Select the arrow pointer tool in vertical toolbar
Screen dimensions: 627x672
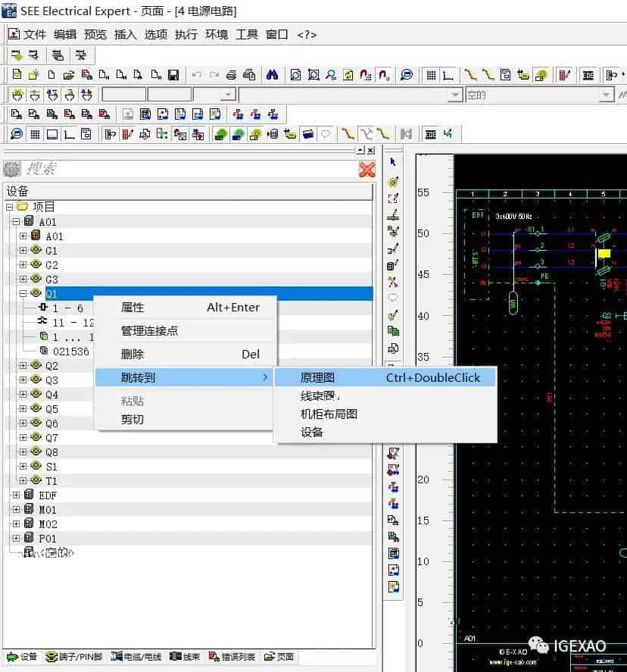click(393, 162)
